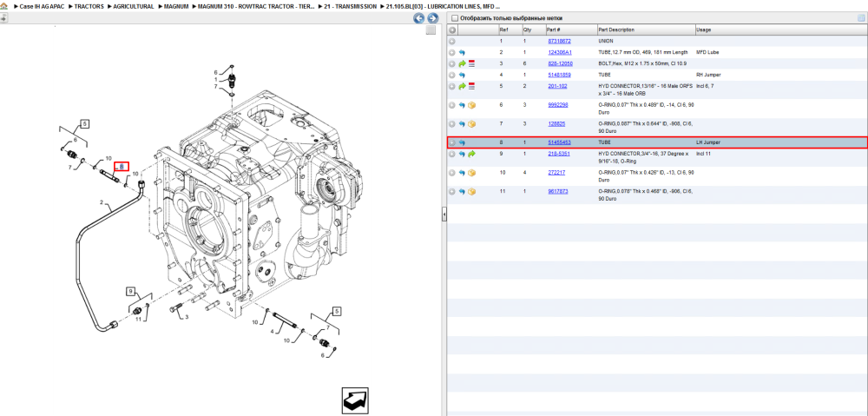868x416 pixels.
Task: Open MAGNUM 310 - ROWTRAC TRACTOR breadcrumb
Action: [256, 7]
